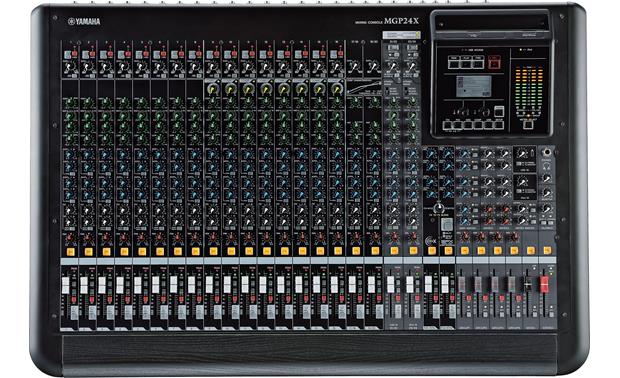
Task: Hit the red record button in USB section
Action: (494, 62)
